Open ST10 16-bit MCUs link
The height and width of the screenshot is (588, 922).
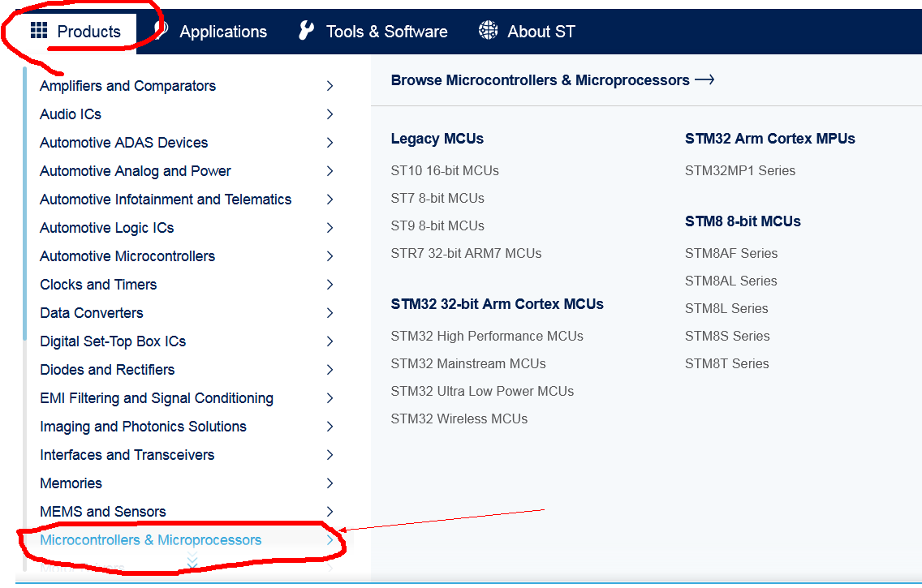click(x=445, y=170)
